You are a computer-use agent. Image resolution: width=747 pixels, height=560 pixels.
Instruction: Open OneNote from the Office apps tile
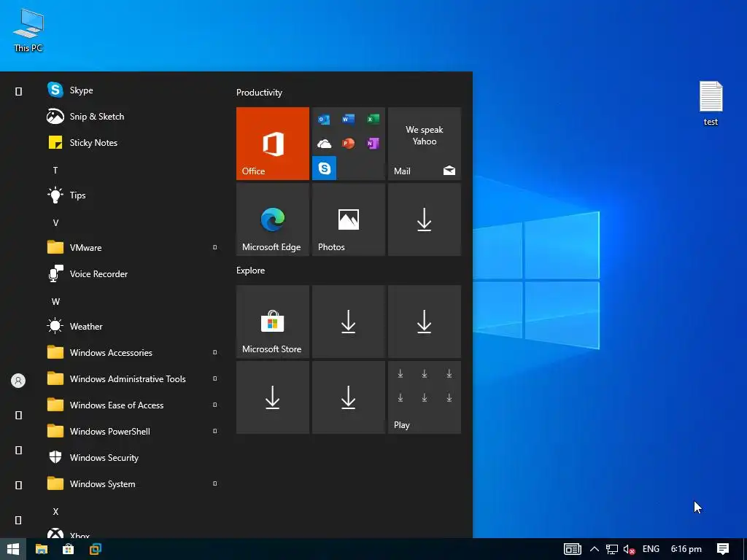pyautogui.click(x=373, y=144)
